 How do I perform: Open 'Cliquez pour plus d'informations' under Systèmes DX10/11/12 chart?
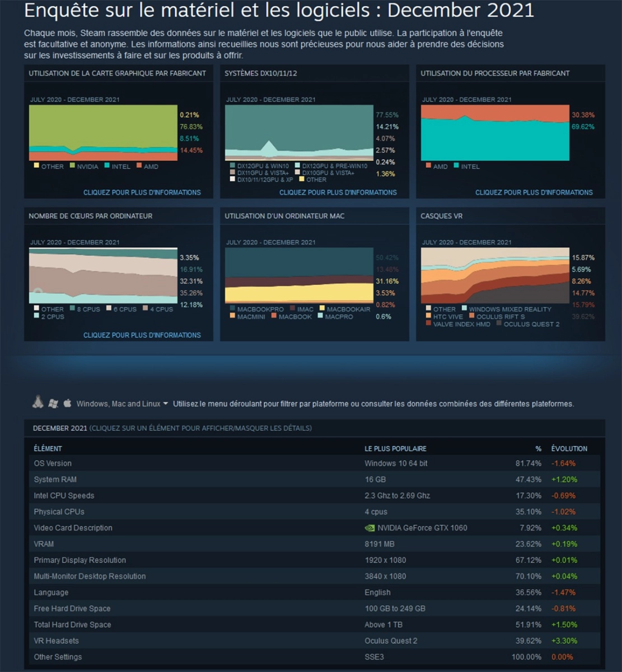(338, 192)
